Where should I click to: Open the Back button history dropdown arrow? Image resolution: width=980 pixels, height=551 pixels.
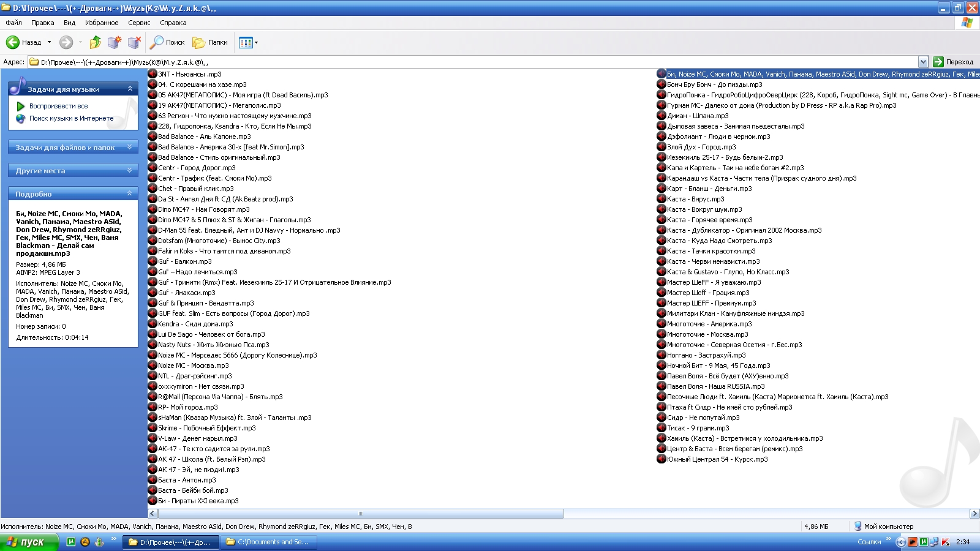coord(49,42)
